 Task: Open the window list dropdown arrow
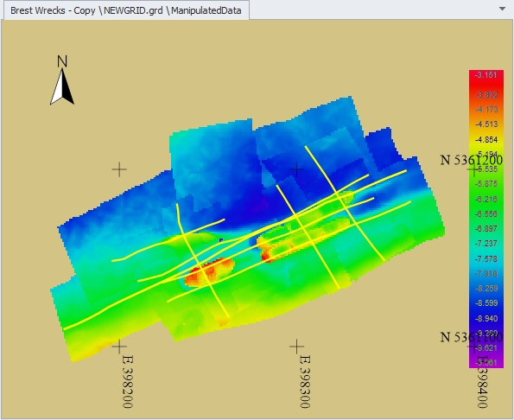(x=502, y=9)
